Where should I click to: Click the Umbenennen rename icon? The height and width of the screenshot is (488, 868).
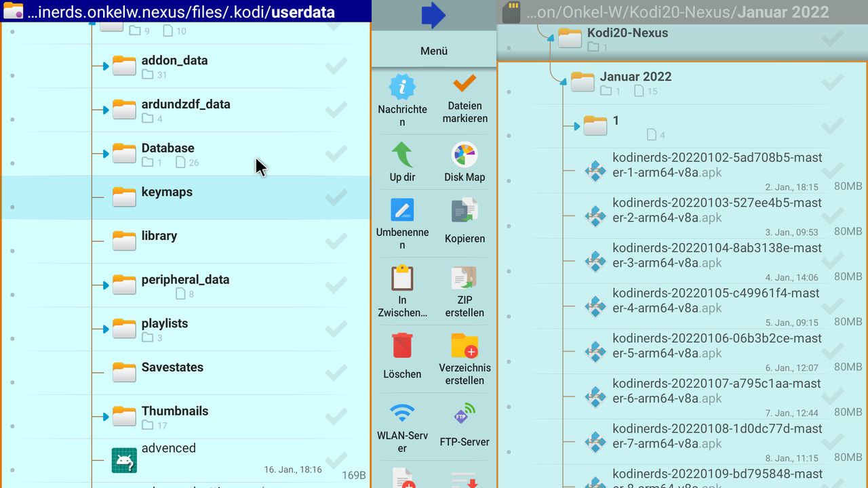click(x=402, y=210)
